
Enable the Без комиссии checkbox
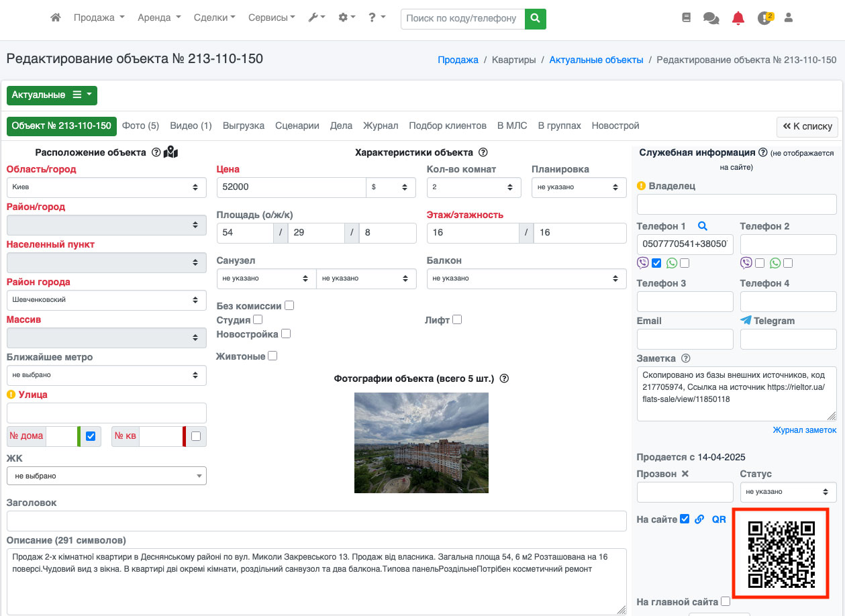(289, 305)
